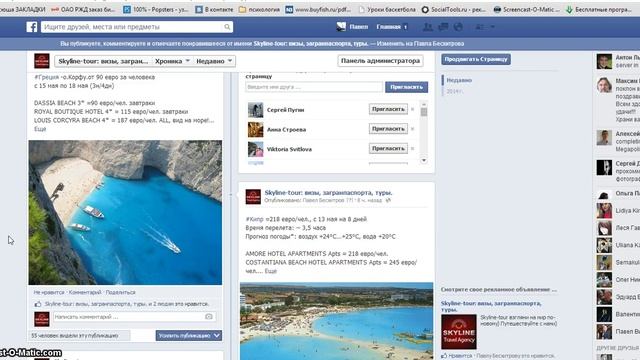
Task: Click Skyline page logo beside page name
Action: [42, 61]
